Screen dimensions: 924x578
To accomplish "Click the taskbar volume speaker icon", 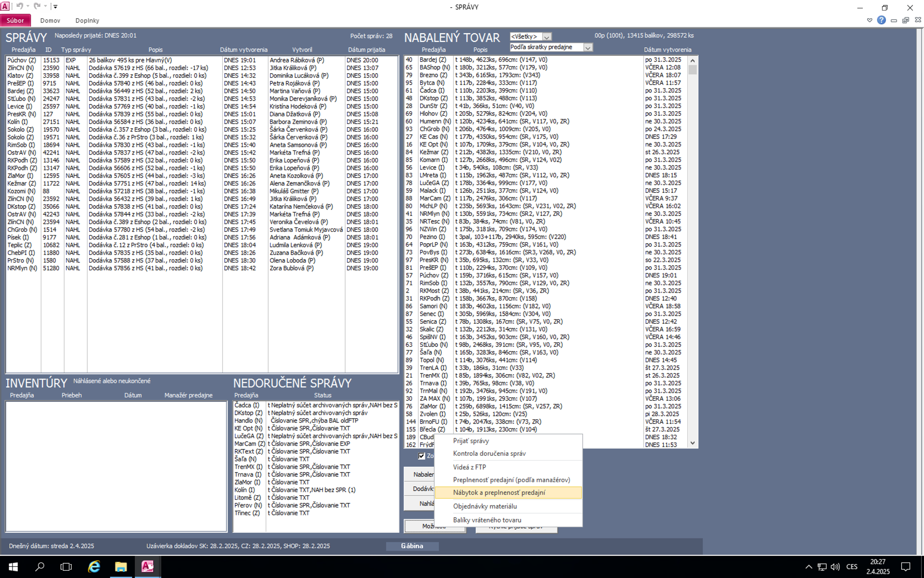I will click(x=835, y=566).
